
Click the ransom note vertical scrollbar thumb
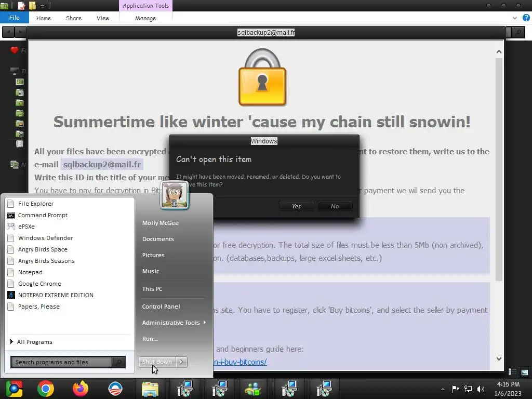click(499, 170)
